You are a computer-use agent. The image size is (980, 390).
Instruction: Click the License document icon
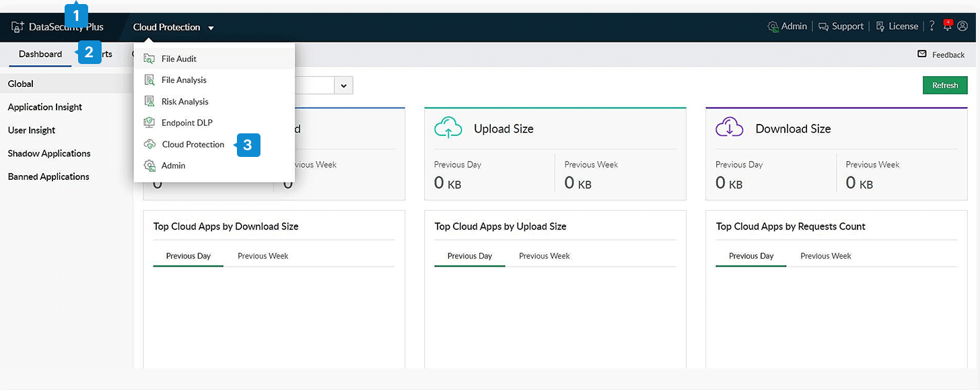click(880, 27)
